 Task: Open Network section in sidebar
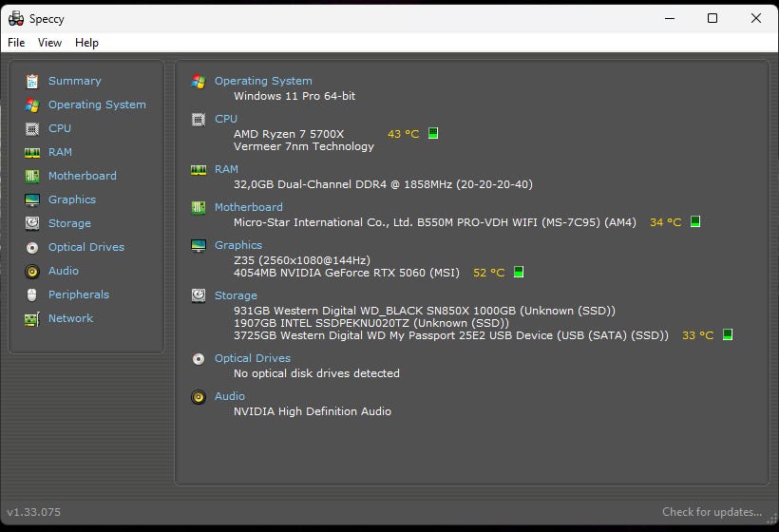click(x=70, y=319)
